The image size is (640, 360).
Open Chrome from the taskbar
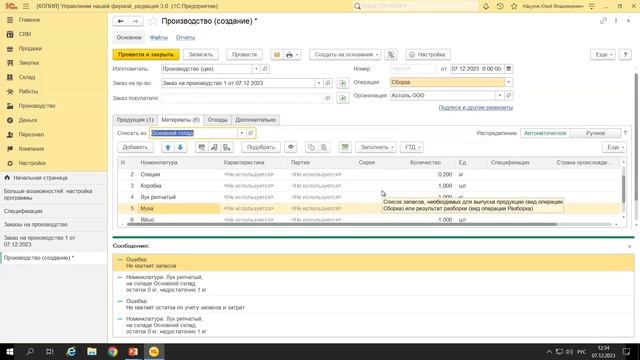coord(113,351)
